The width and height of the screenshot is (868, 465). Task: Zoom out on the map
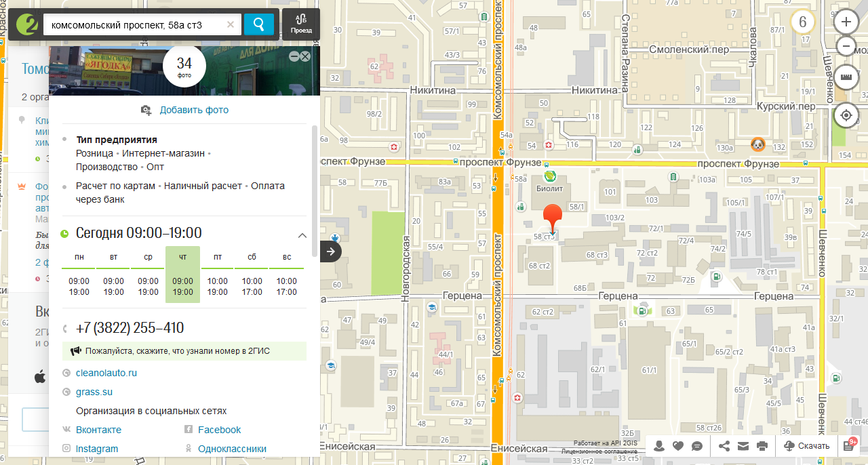(x=846, y=46)
